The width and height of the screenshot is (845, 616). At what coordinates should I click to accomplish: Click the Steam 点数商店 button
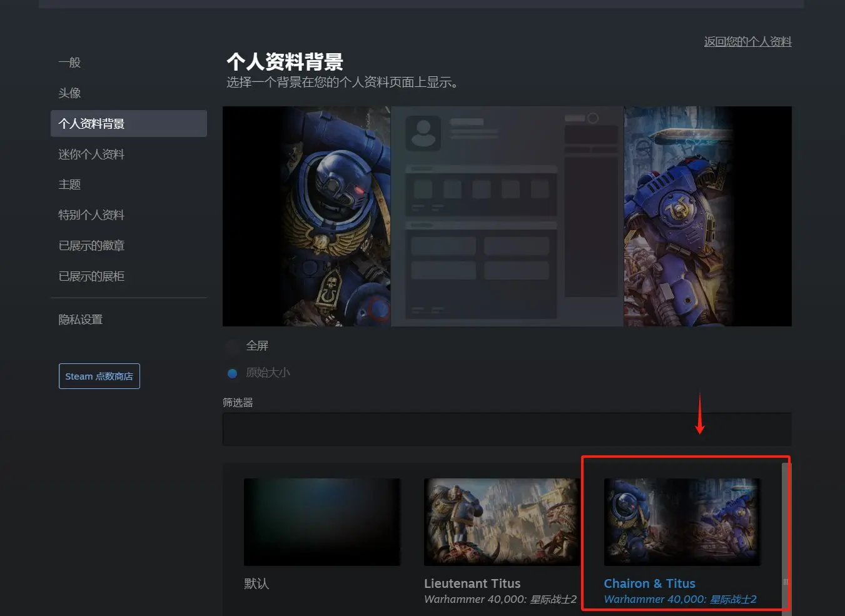coord(99,376)
